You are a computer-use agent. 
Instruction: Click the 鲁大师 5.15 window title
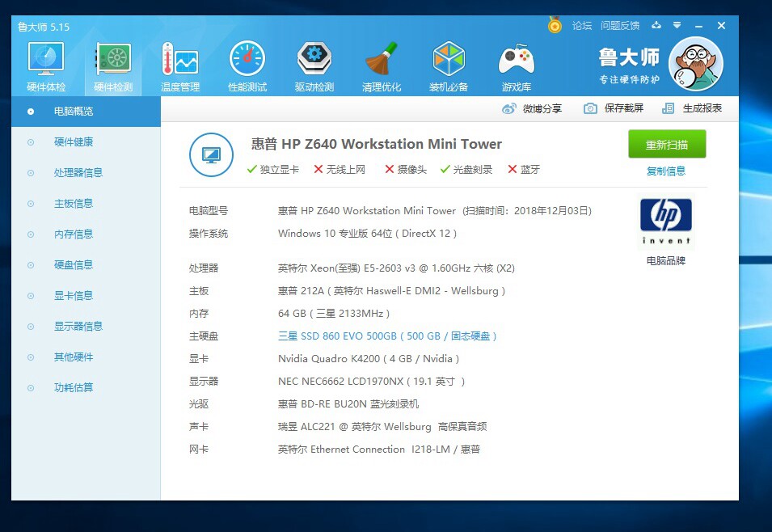coord(44,27)
